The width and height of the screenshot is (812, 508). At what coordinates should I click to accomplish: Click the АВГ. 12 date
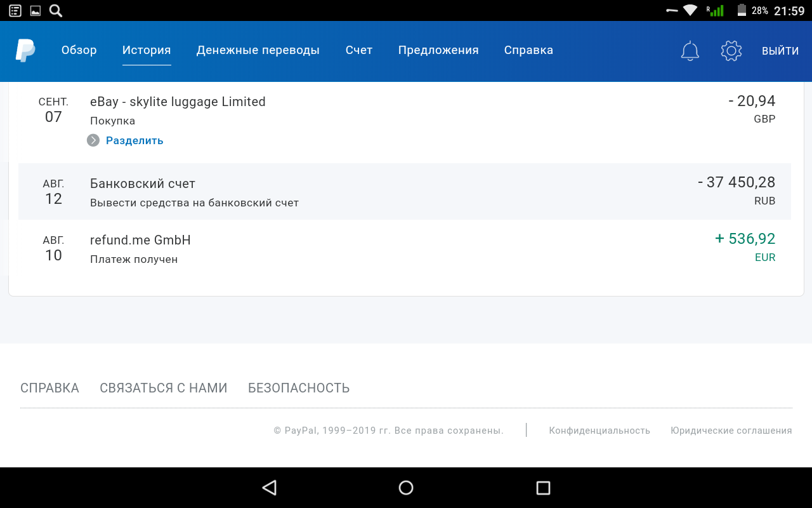[53, 192]
